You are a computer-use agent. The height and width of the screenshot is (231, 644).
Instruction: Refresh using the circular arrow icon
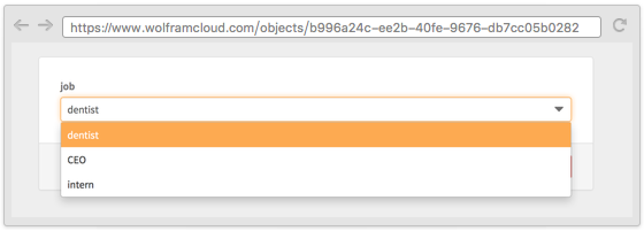click(619, 25)
